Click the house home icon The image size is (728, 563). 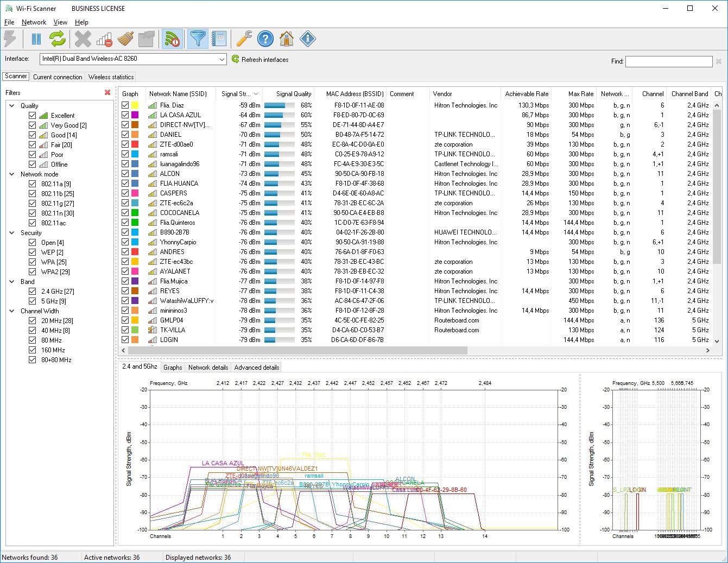coord(287,39)
